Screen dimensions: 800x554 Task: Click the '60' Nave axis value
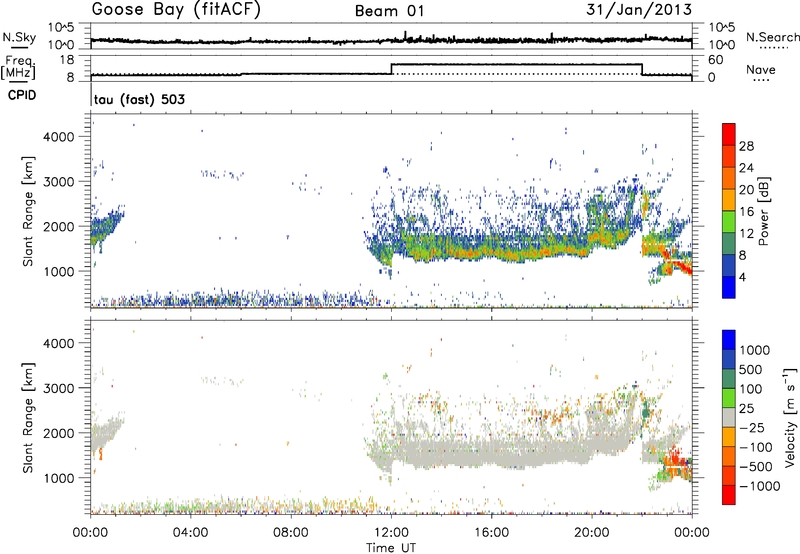point(715,60)
